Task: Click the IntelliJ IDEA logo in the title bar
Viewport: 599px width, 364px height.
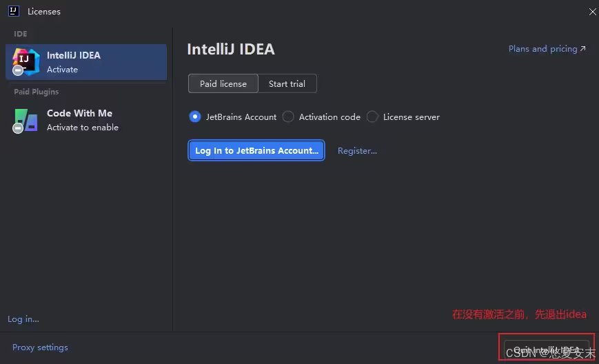Action: coord(13,11)
